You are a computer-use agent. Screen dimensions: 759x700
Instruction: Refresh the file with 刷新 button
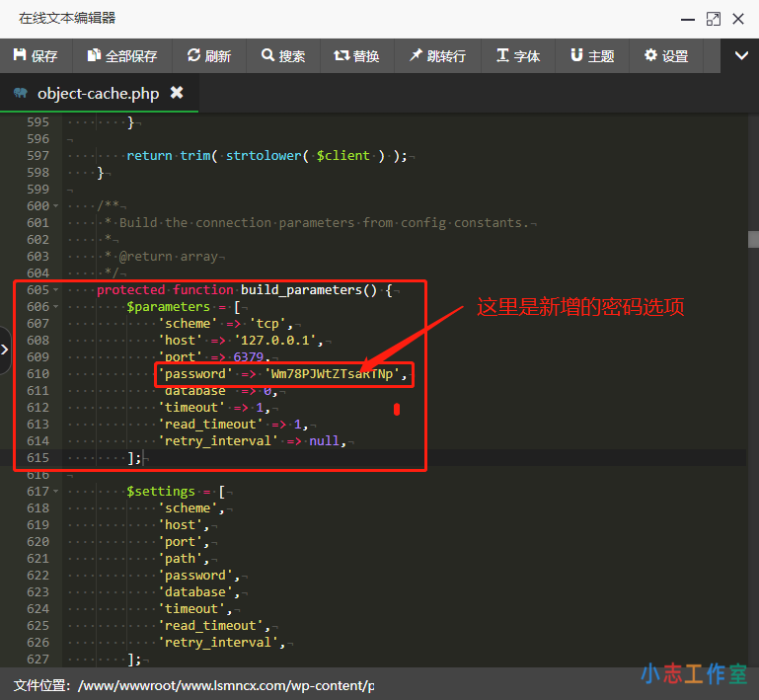pos(209,56)
